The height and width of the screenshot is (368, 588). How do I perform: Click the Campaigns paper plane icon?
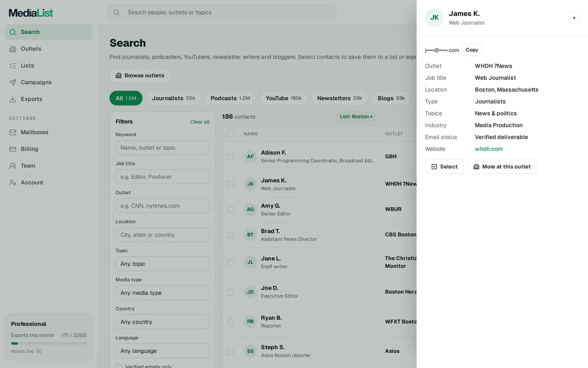[x=13, y=82]
